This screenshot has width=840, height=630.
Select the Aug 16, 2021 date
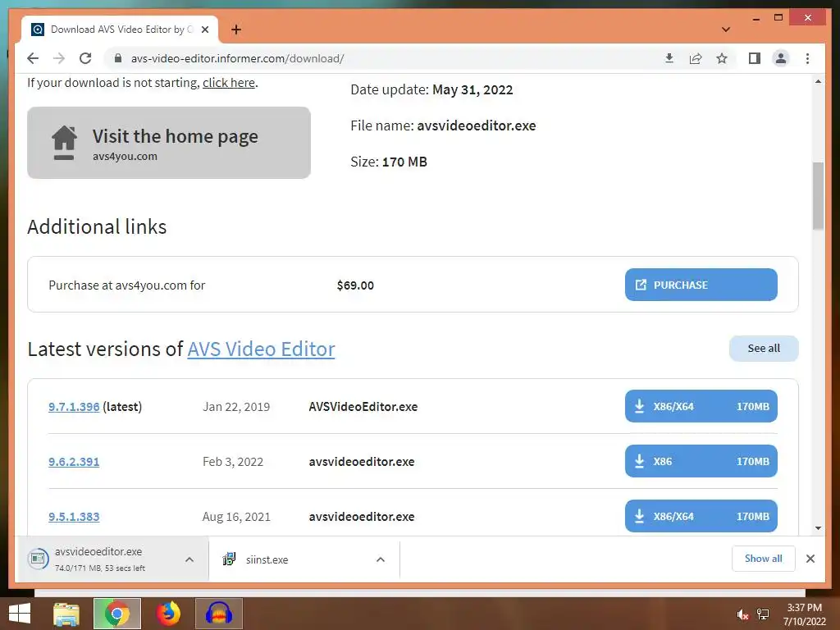point(236,517)
